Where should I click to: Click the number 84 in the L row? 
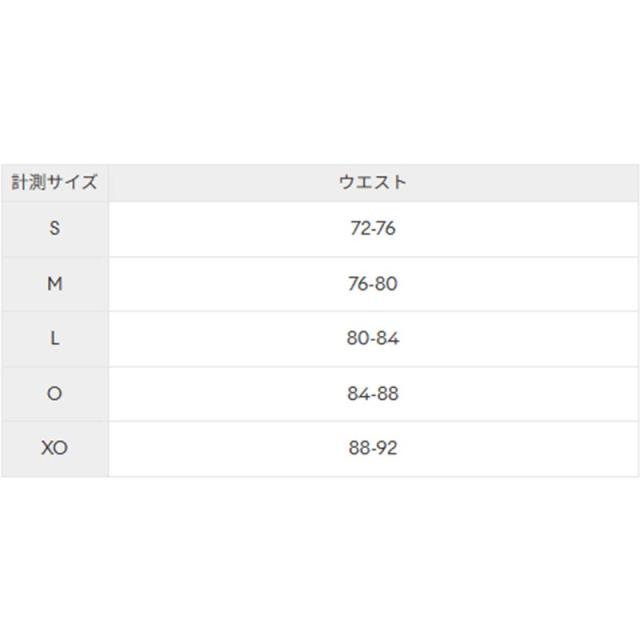[387, 338]
